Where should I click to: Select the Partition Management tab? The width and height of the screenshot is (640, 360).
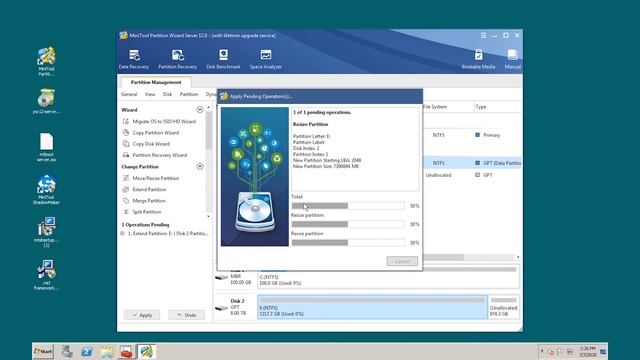[156, 82]
